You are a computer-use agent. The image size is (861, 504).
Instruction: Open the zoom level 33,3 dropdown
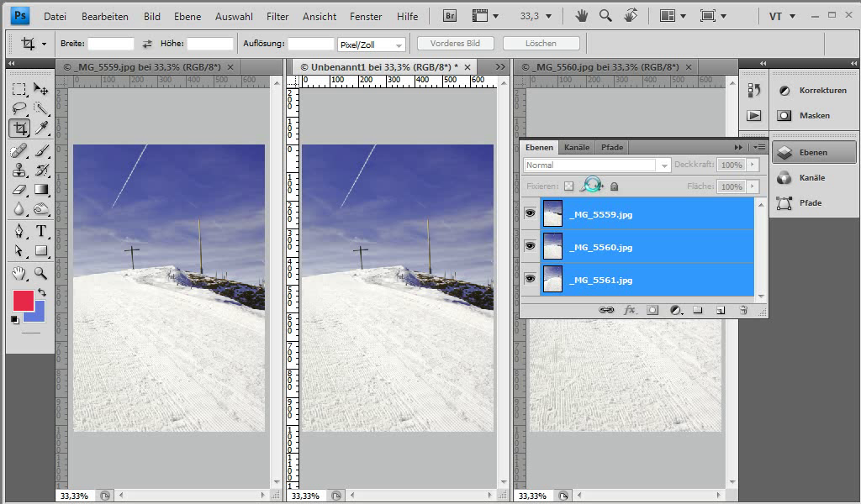[x=548, y=17]
